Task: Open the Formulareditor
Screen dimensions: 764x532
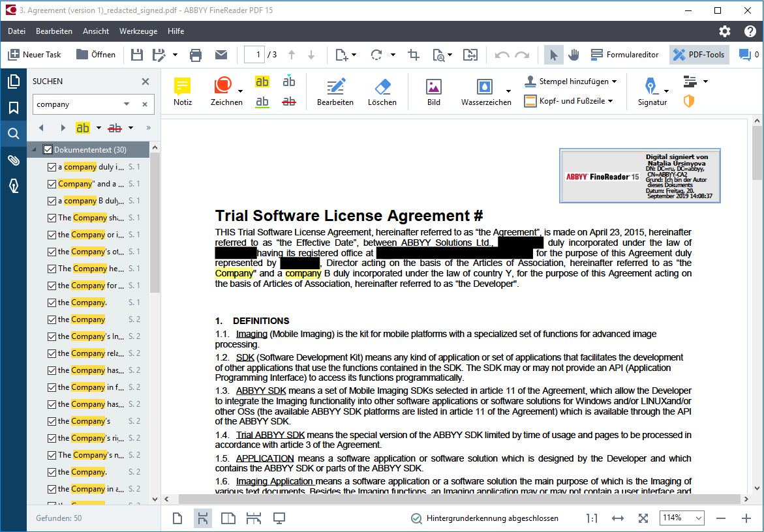Action: pos(624,55)
